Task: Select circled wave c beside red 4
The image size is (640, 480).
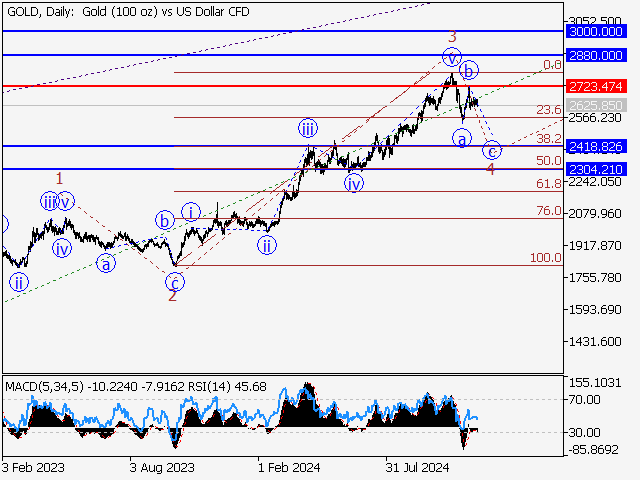Action: tap(491, 151)
